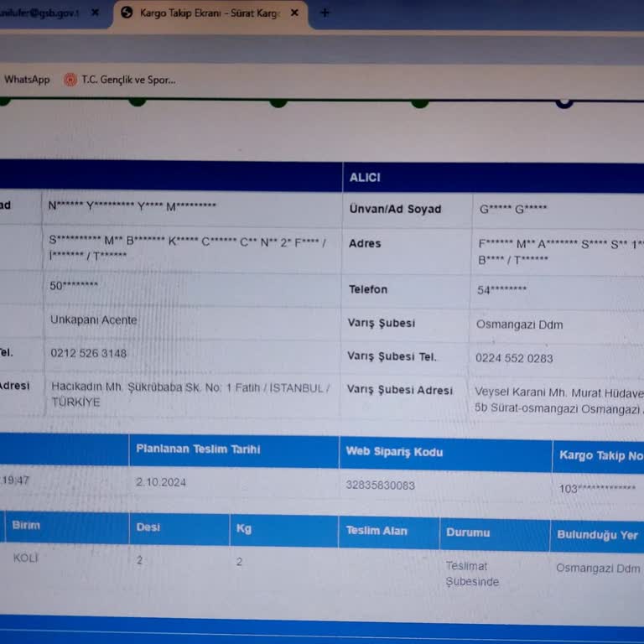The width and height of the screenshot is (644, 644).
Task: Select sender phone 50********
Action: pos(74,285)
